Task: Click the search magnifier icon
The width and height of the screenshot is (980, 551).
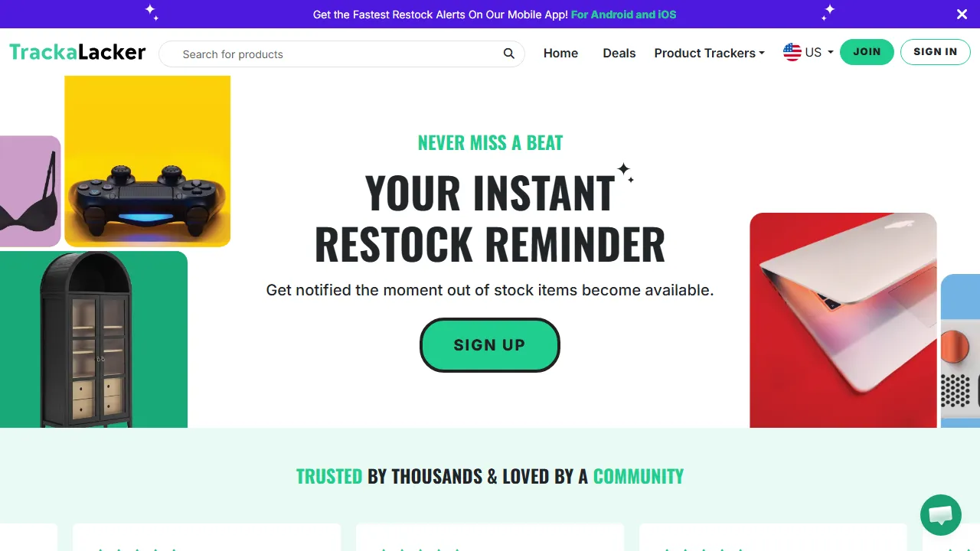Action: tap(508, 54)
